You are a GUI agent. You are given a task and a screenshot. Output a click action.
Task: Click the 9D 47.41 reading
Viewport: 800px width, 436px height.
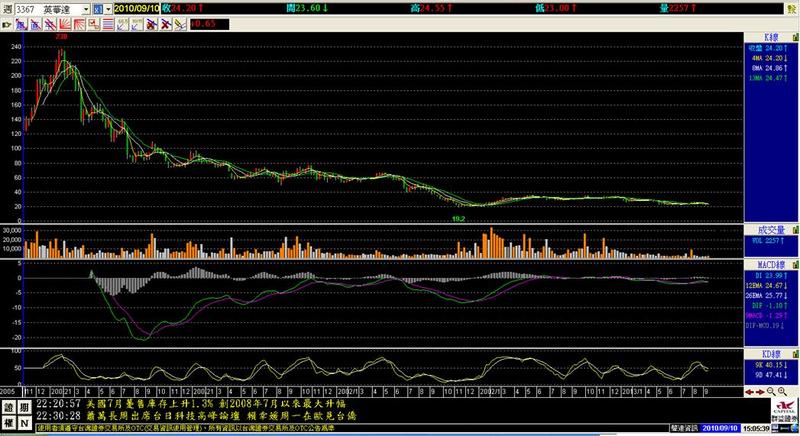[771, 375]
